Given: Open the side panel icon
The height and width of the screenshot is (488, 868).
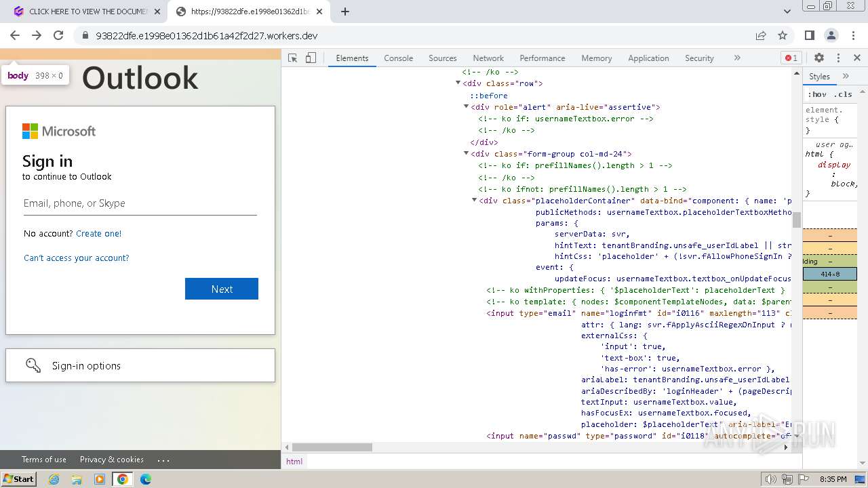Looking at the screenshot, I should point(810,35).
